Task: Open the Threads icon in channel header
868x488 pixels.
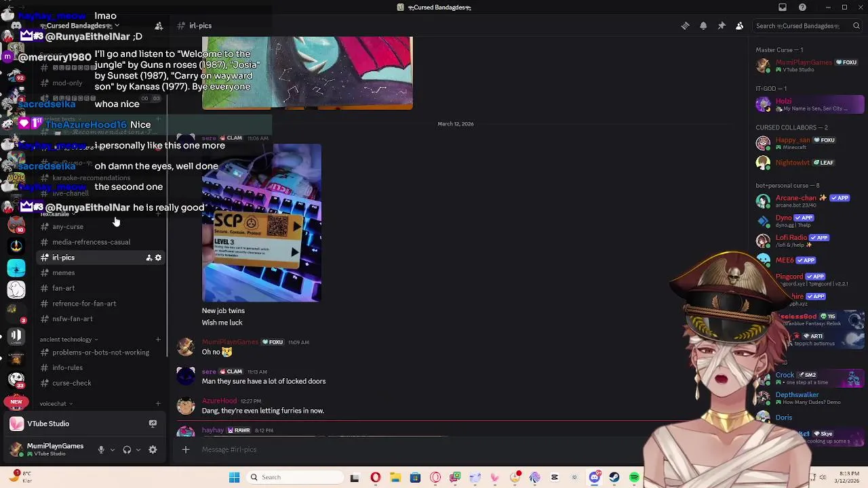Action: 685,26
